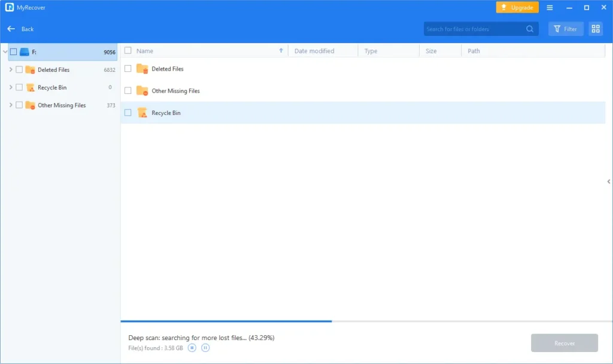Stop the deep scan
The width and height of the screenshot is (613, 364).
[x=192, y=347]
